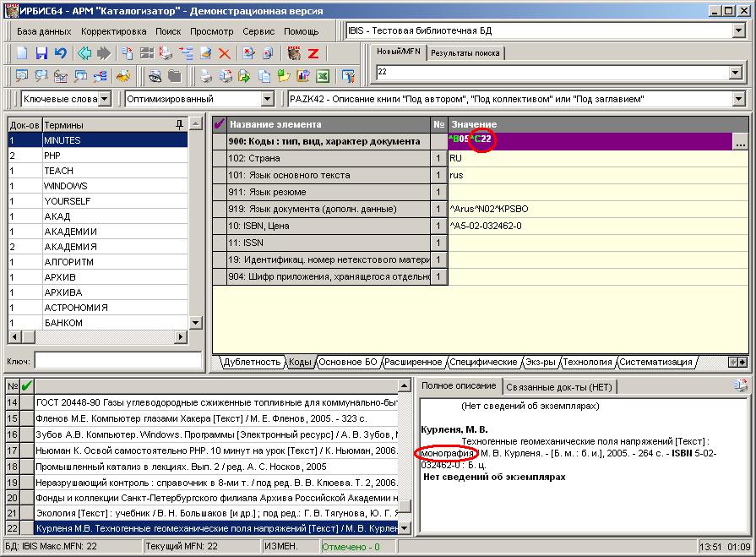This screenshot has height=557, width=756.
Task: Click the blue undo arrow icon
Action: pos(60,53)
